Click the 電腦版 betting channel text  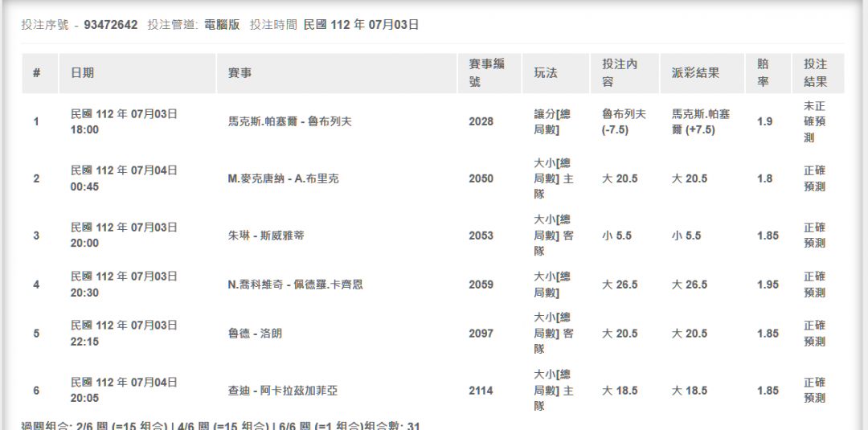222,25
